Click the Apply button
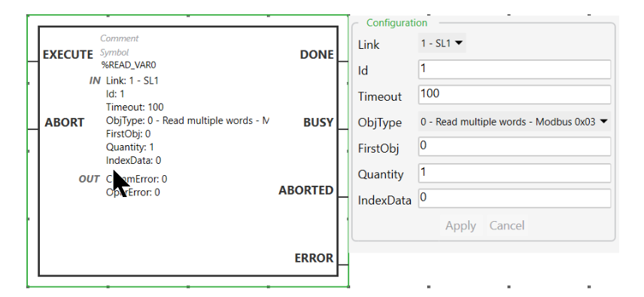The image size is (644, 297). pos(460,226)
